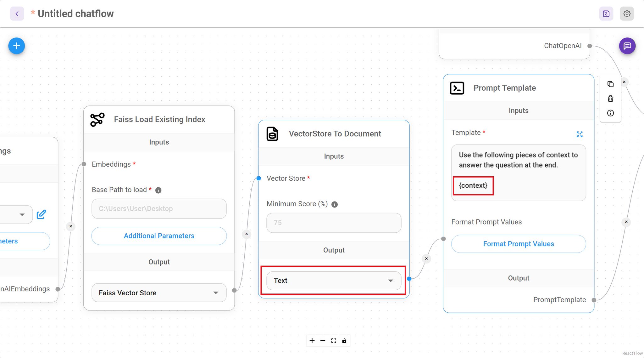Click the React Flow attribution link
Viewport: 644px width, 358px height.
[x=632, y=353]
